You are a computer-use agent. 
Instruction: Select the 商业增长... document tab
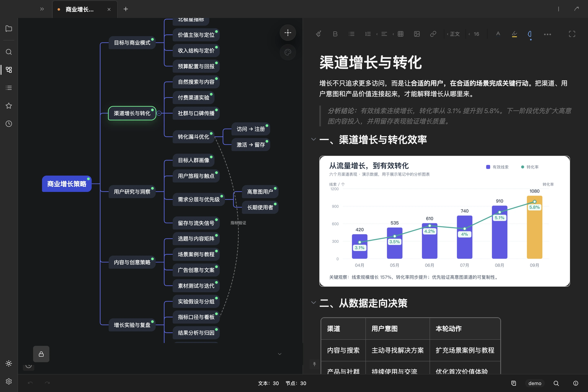pos(85,9)
